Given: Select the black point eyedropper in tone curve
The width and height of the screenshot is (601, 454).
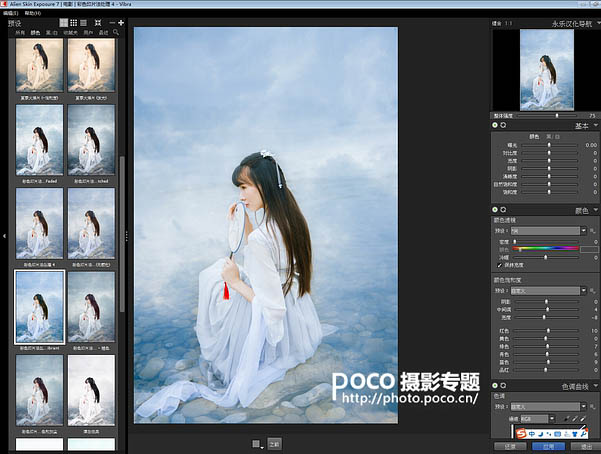Looking at the screenshot, I should [567, 419].
